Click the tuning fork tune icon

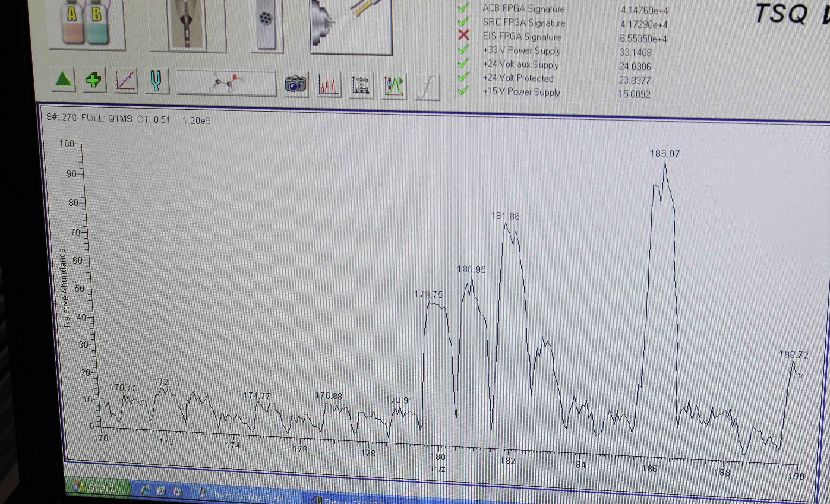pos(156,82)
